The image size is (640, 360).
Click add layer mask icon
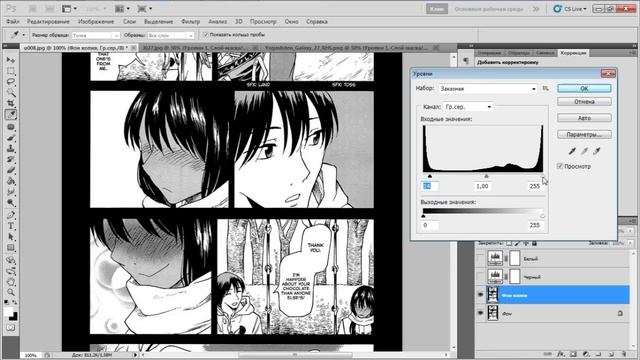coord(573,354)
